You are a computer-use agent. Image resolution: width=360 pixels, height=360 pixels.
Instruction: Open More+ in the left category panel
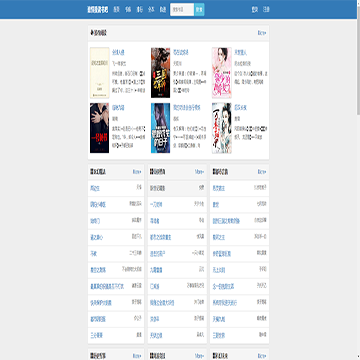pos(137,172)
